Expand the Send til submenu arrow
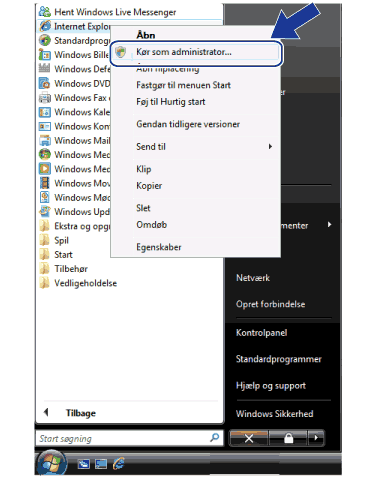This screenshot has width=374, height=478. [270, 146]
